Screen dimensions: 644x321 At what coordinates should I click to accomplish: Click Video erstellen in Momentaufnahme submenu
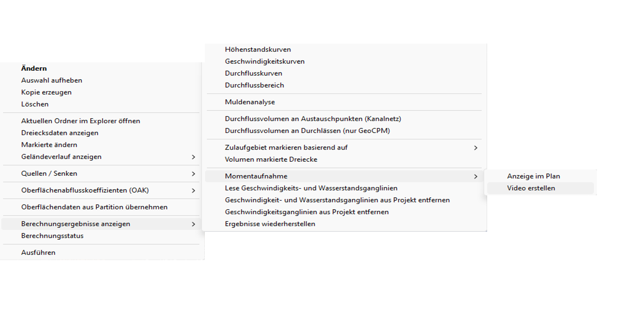tap(531, 188)
